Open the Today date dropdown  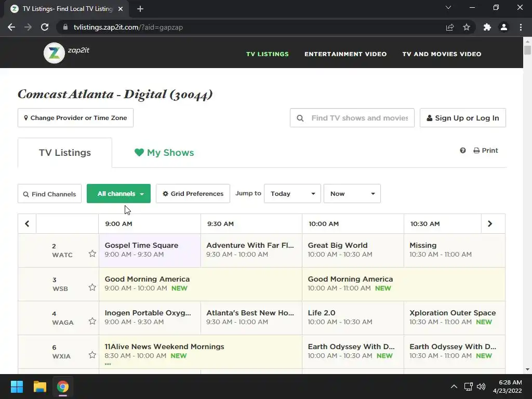click(292, 194)
